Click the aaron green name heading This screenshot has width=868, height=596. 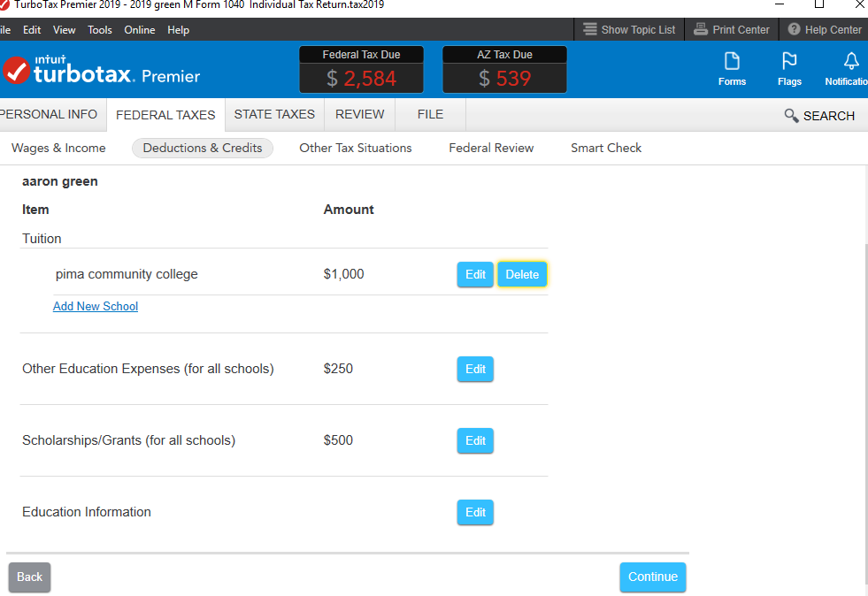(x=60, y=181)
